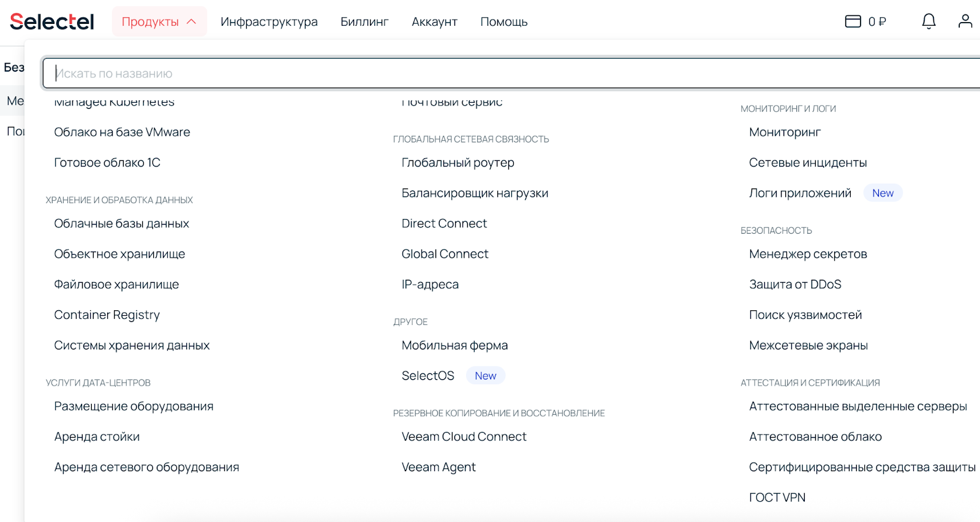Open Поиск уязвимостей
980x522 pixels.
point(805,315)
